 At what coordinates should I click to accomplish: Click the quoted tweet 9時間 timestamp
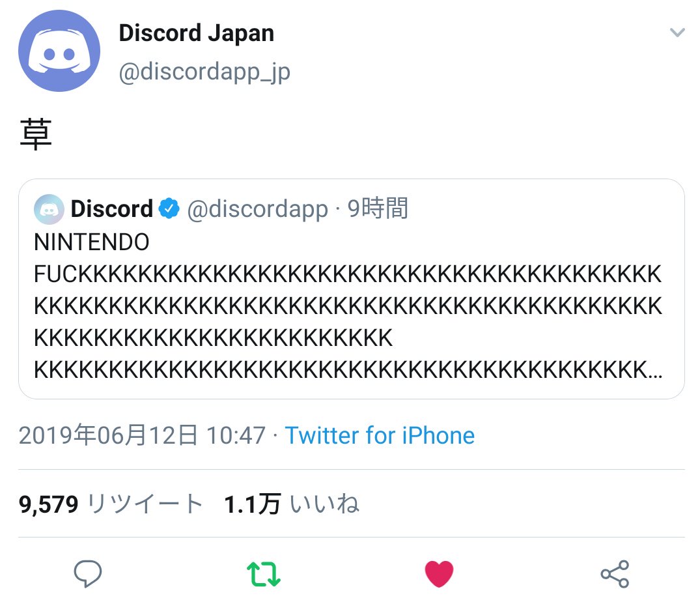378,208
